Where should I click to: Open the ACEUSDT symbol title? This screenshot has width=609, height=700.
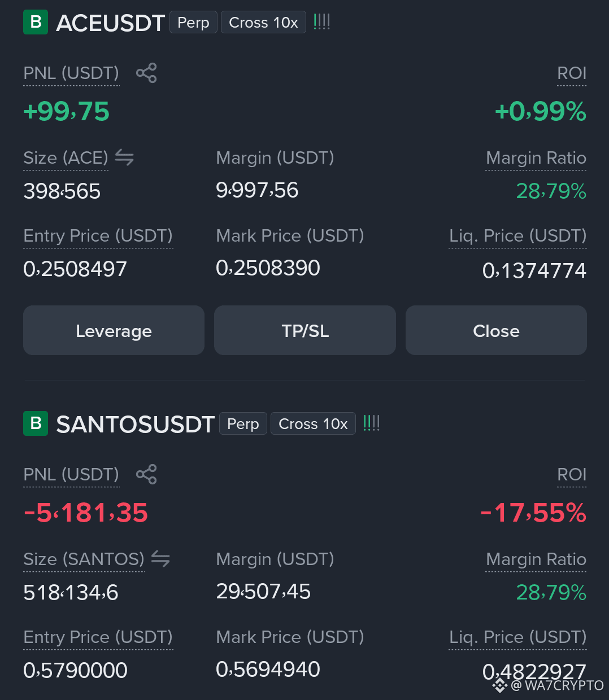[x=110, y=23]
